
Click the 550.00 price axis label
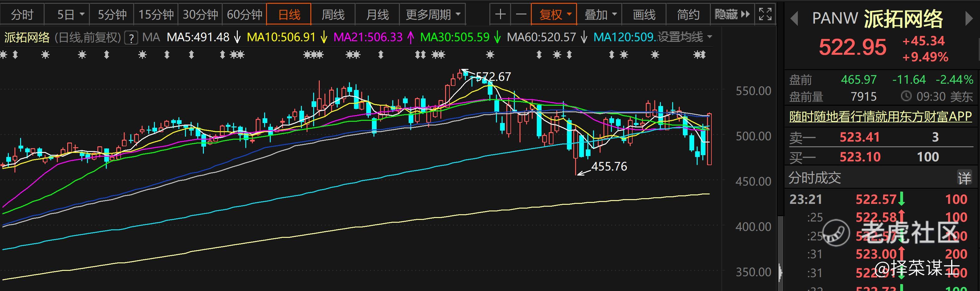pyautogui.click(x=753, y=91)
